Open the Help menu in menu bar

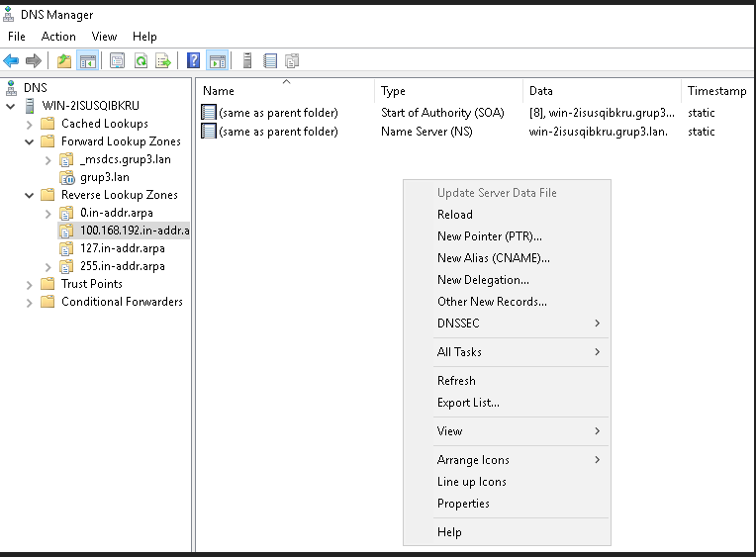144,37
